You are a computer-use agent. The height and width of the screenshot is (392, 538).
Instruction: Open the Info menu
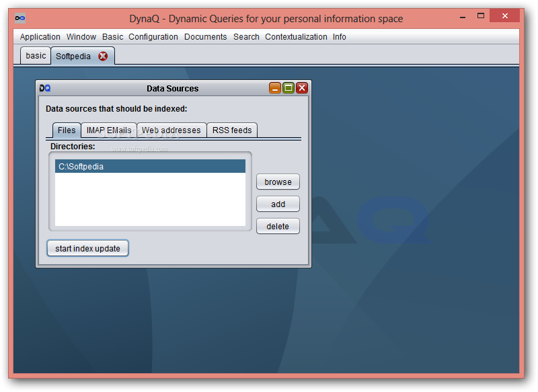click(x=340, y=37)
